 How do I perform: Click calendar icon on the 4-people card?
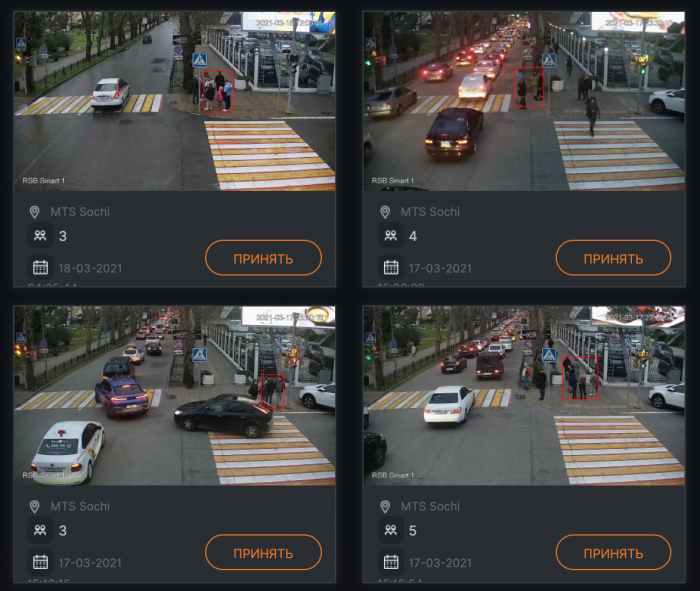tap(391, 267)
